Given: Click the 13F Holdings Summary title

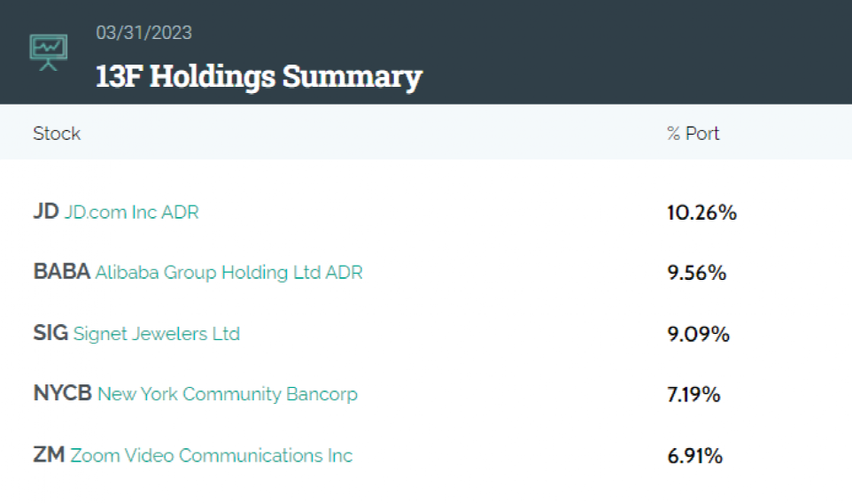Looking at the screenshot, I should click(259, 76).
